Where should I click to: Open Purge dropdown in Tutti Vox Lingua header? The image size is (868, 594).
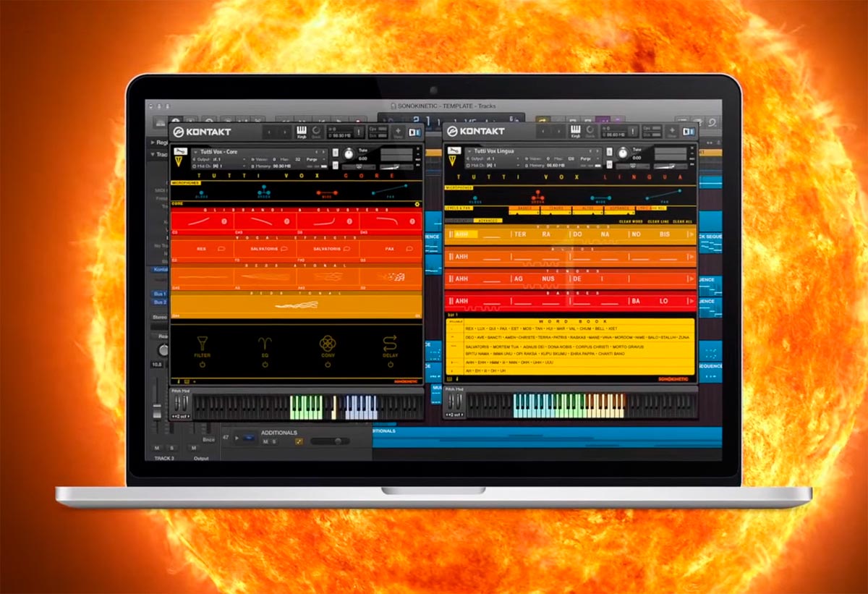click(590, 158)
